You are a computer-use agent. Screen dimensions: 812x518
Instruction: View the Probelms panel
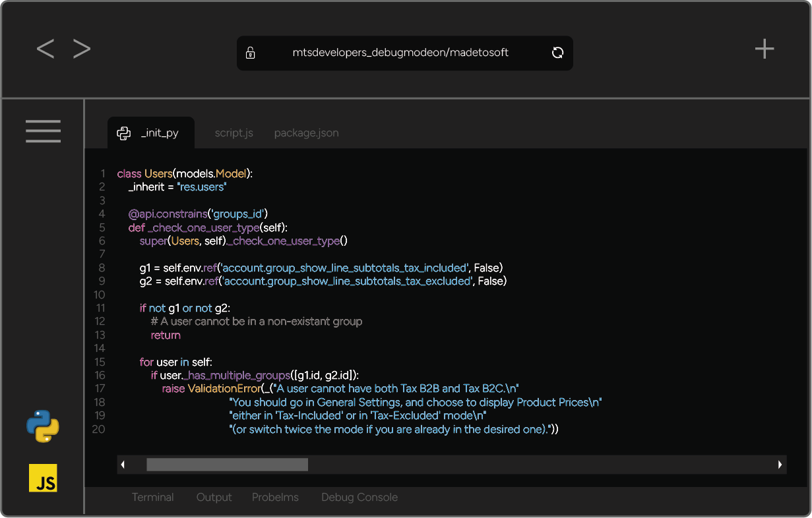275,498
